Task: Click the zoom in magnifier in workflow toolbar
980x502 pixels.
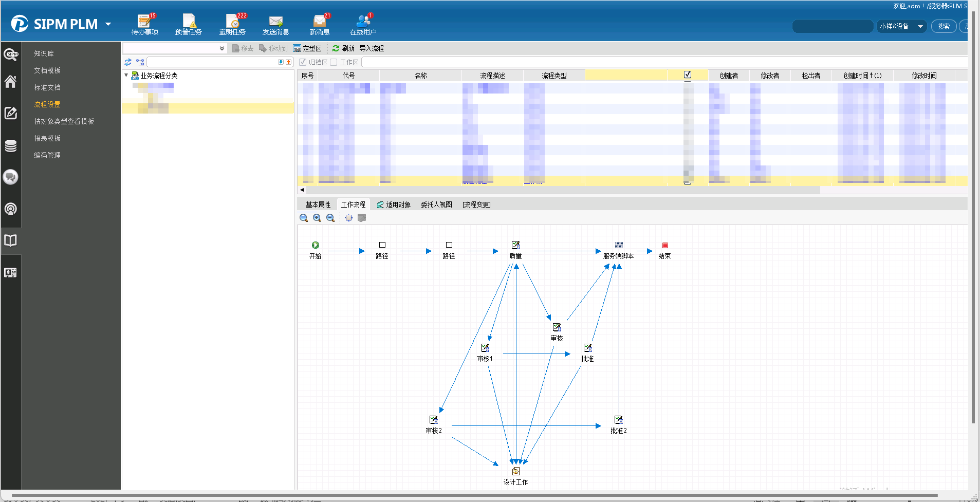Action: (317, 218)
